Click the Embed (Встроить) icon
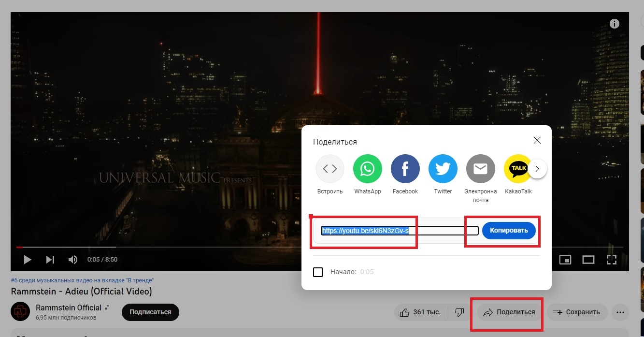Viewport: 644px width, 337px height. click(330, 169)
